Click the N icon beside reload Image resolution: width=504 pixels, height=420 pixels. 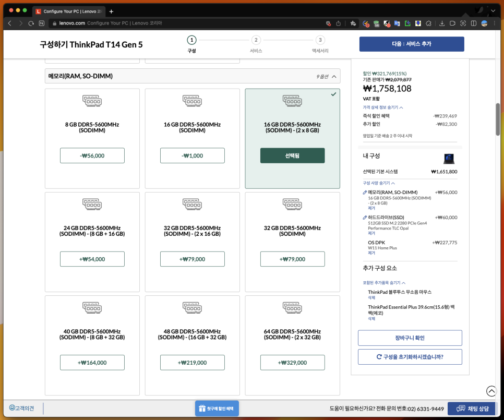41,23
